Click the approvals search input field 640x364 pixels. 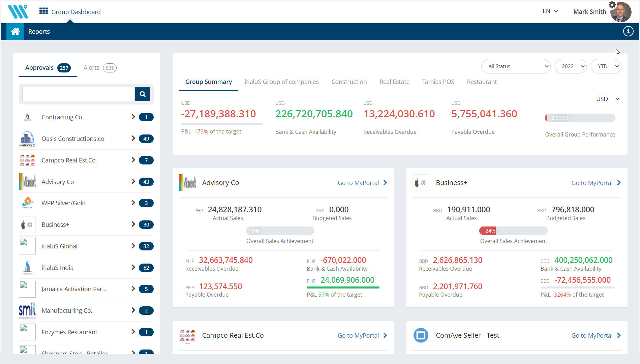(79, 94)
